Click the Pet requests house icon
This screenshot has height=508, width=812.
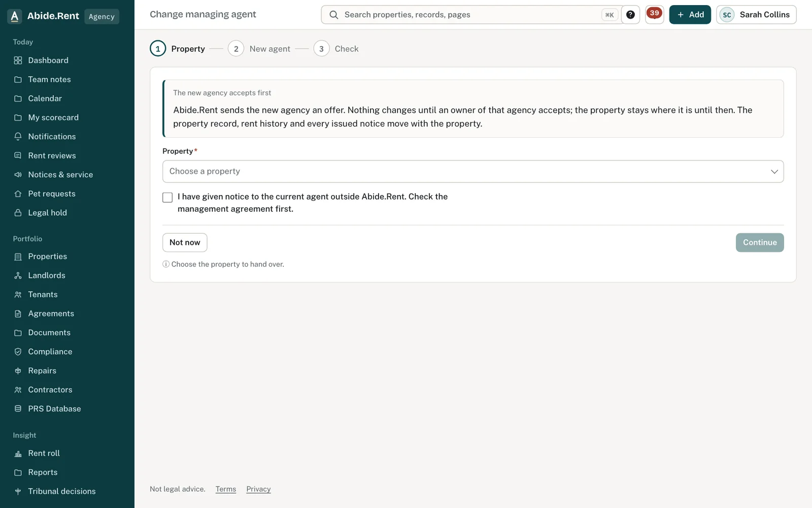click(x=18, y=194)
